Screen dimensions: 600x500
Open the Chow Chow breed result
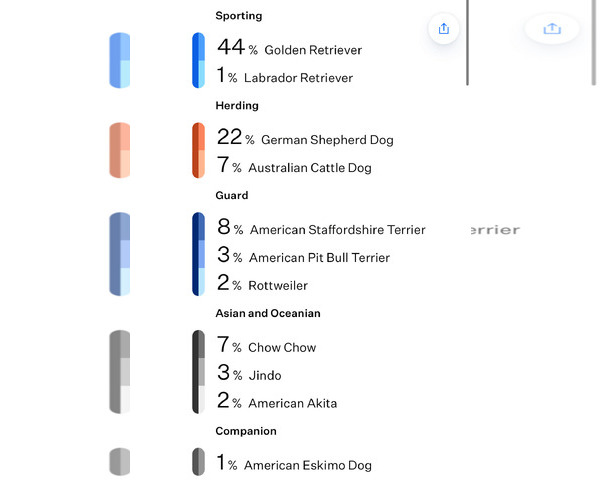282,348
